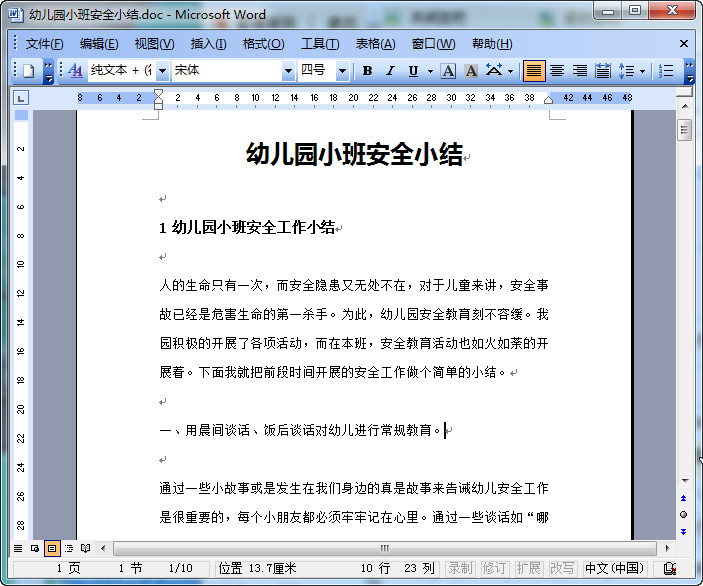The image size is (703, 586).
Task: Switch to Reading Layout view
Action: (85, 548)
